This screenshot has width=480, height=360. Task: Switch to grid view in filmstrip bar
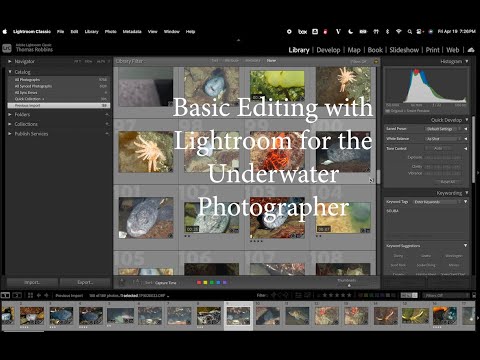[x=30, y=295]
